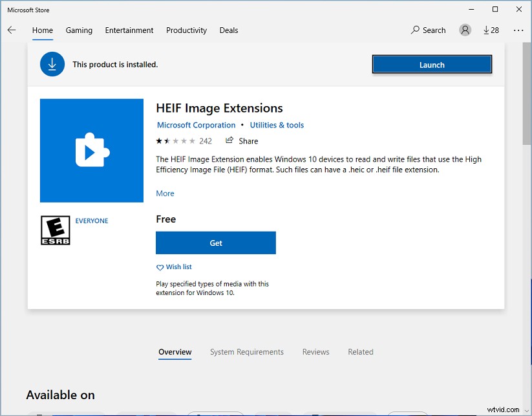Click the Get button
532x416 pixels.
[x=215, y=243]
